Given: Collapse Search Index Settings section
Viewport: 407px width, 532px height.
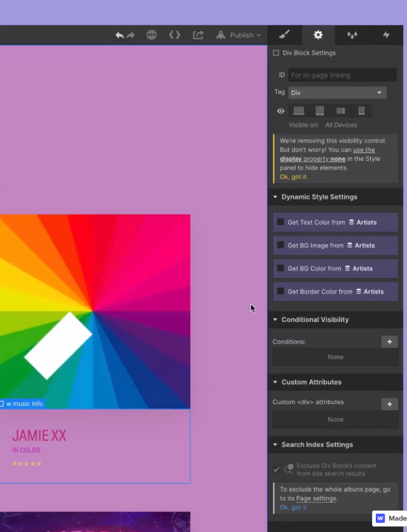Looking at the screenshot, I should point(275,444).
